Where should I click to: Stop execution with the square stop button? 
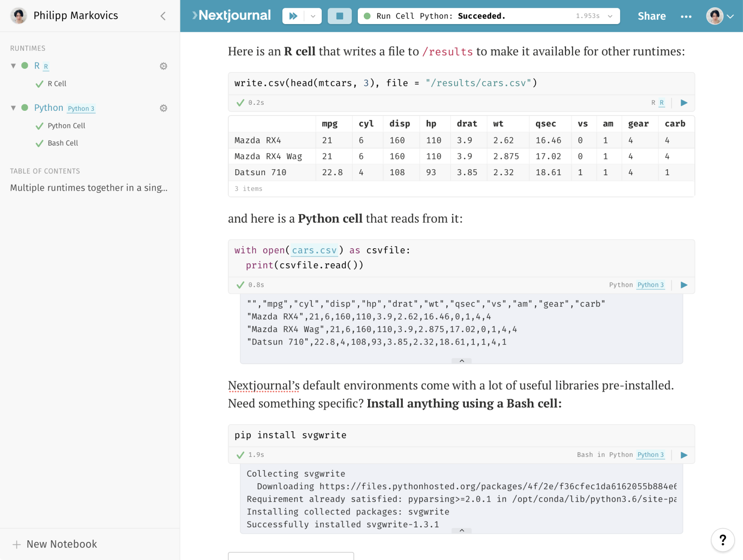pos(339,16)
